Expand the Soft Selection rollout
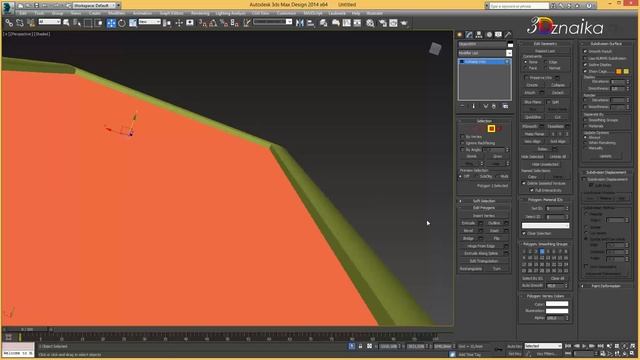Viewport: 640px width, 360px height. coord(484,201)
